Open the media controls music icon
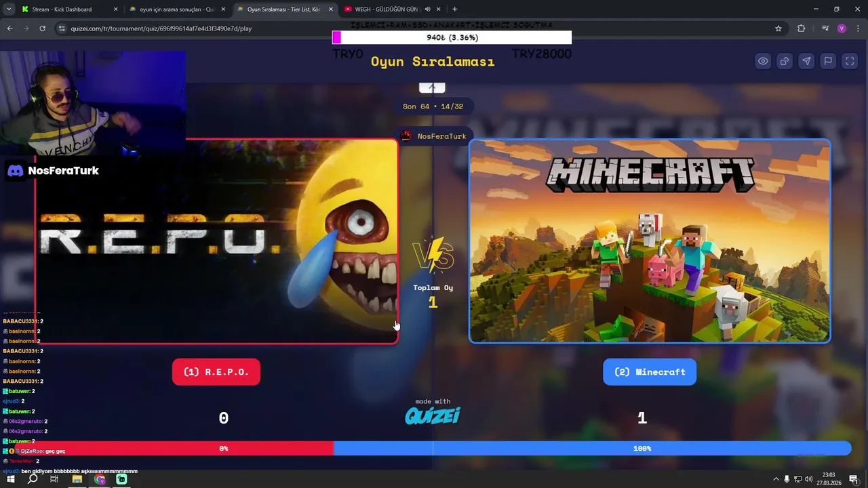 coord(825,28)
